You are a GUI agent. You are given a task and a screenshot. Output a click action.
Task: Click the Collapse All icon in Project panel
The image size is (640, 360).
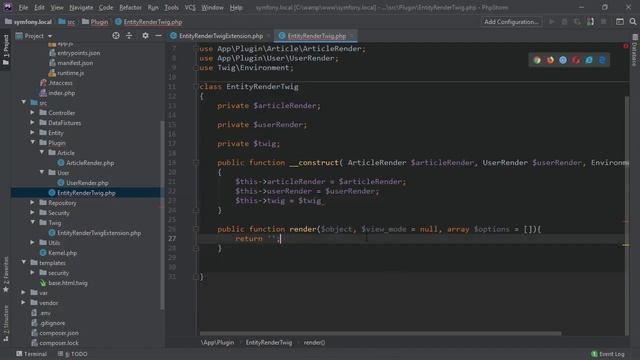pyautogui.click(x=129, y=36)
